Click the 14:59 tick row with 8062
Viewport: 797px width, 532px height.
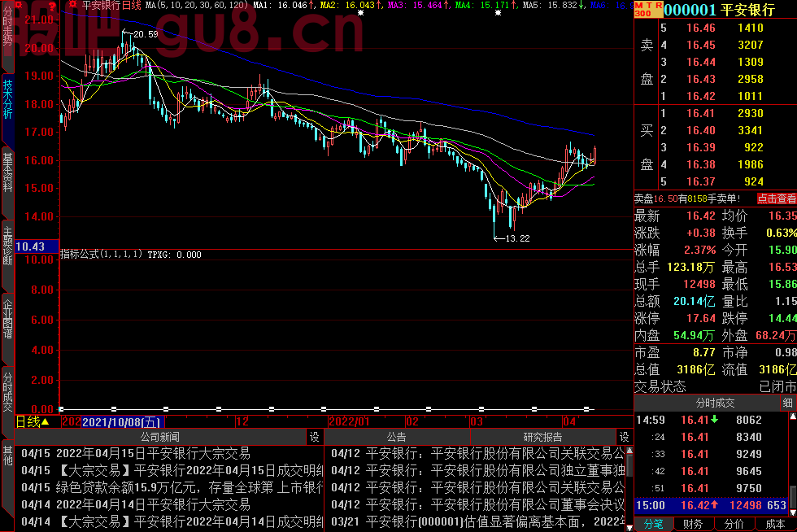point(711,420)
